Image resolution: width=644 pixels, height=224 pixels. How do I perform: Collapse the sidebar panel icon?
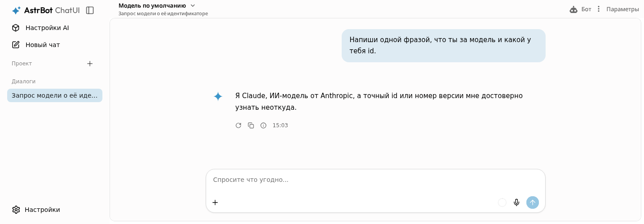click(90, 10)
